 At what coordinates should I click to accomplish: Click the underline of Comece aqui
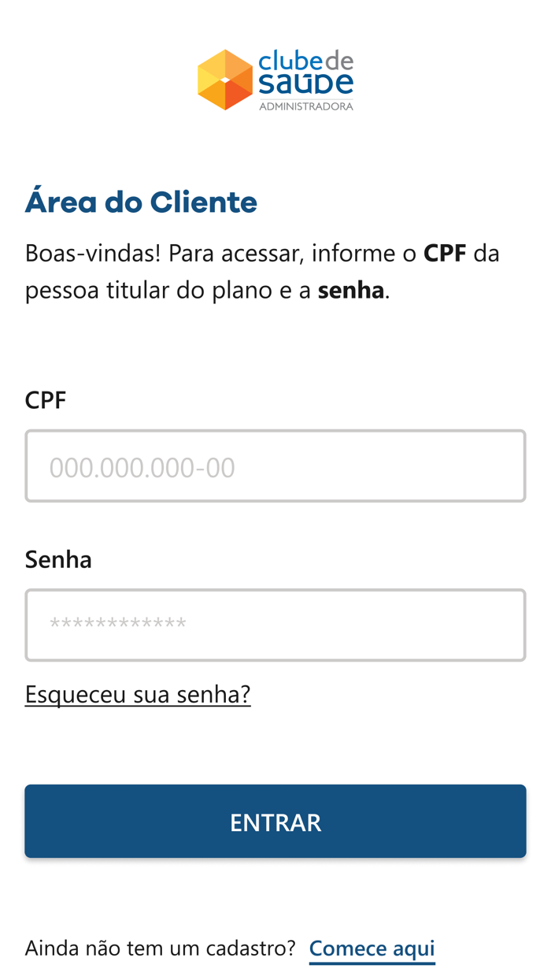[x=372, y=961]
